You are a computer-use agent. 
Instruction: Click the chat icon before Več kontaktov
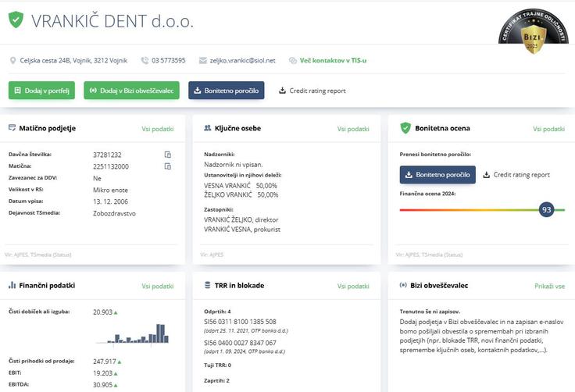[293, 60]
